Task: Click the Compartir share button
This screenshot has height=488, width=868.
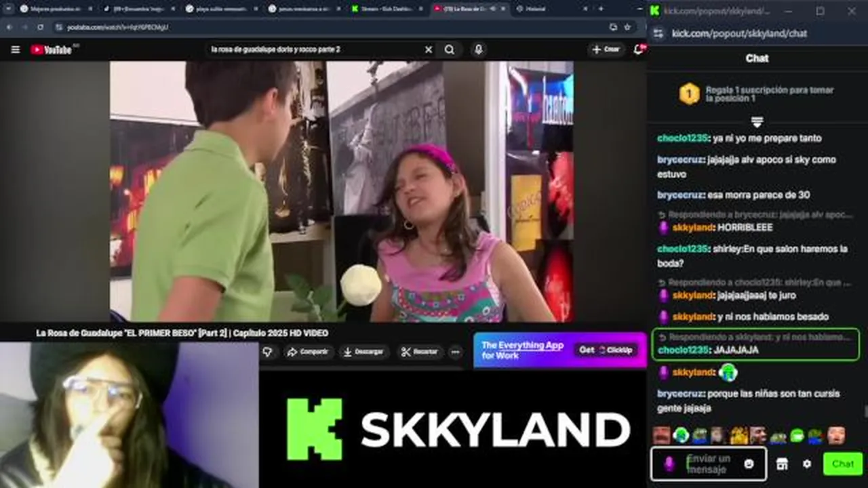Action: coord(308,352)
